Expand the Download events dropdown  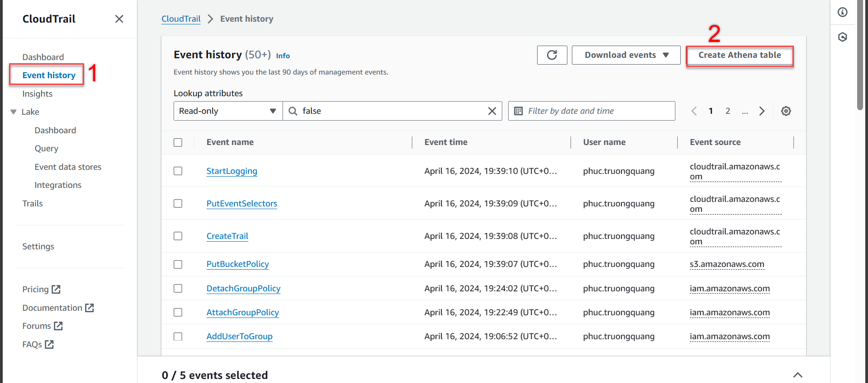626,55
